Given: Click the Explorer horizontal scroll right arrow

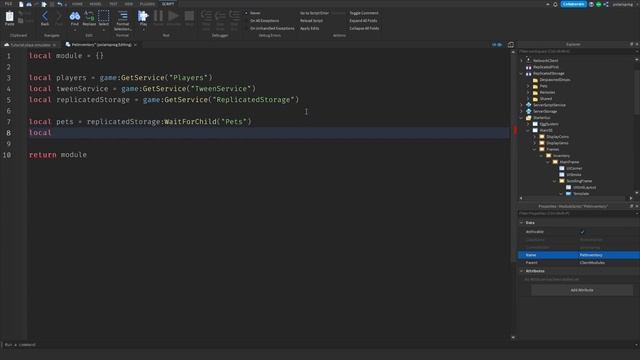Looking at the screenshot, I should point(631,198).
